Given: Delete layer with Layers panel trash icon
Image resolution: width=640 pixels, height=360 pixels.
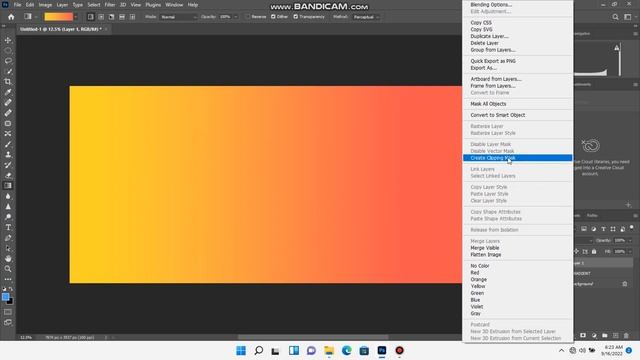Looking at the screenshot, I should [x=627, y=336].
